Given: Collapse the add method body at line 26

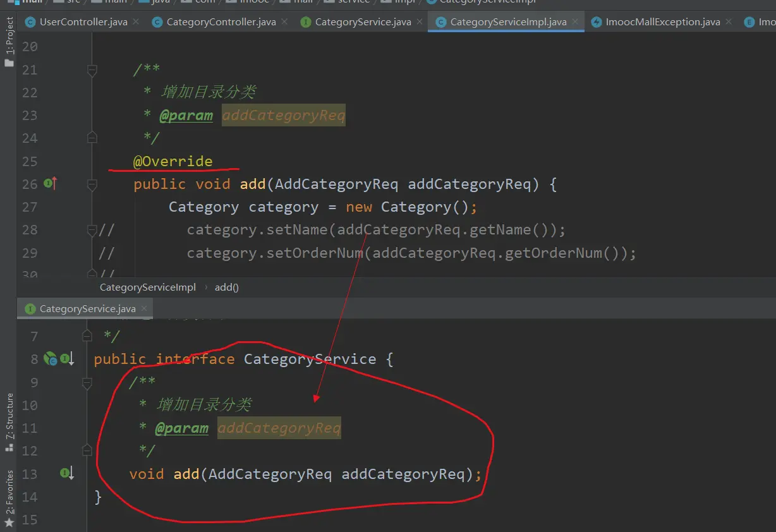Looking at the screenshot, I should (x=92, y=184).
